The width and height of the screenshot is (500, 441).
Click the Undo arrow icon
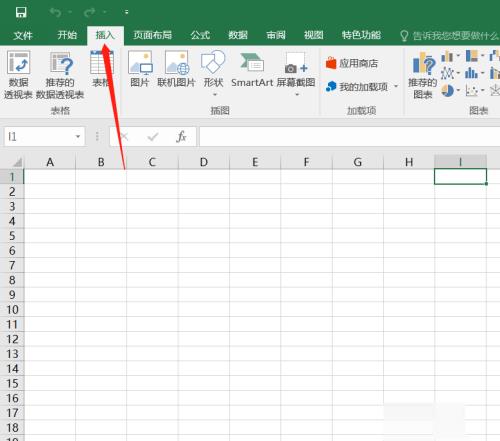coord(55,13)
